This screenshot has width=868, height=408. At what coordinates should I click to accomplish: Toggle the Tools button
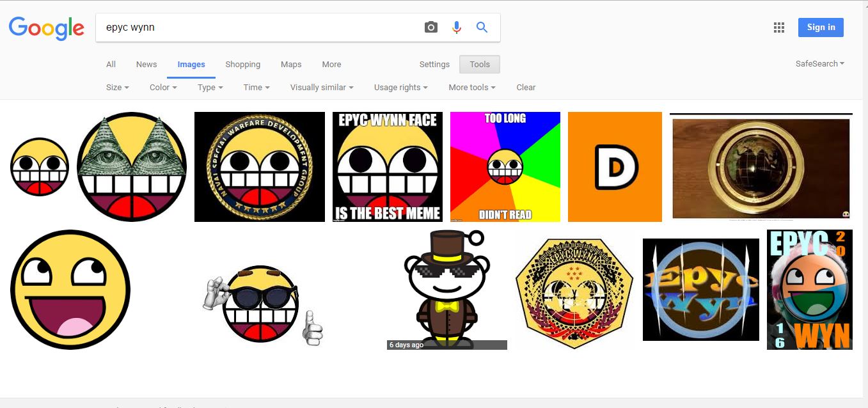coord(480,65)
